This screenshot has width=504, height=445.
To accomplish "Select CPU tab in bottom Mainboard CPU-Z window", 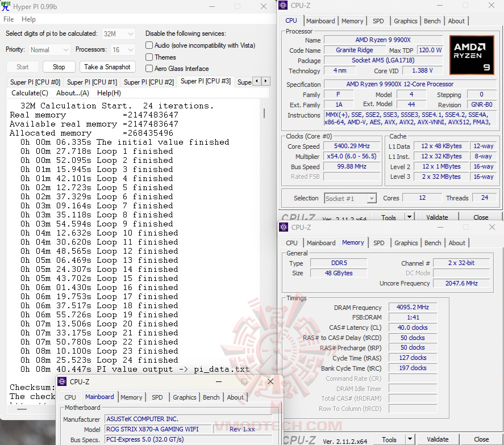I will [70, 397].
